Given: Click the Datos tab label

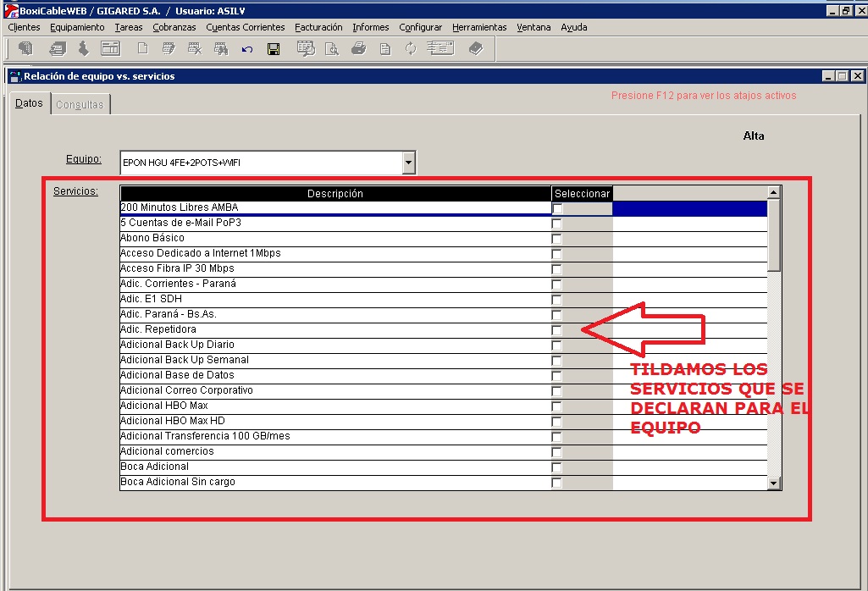Looking at the screenshot, I should click(x=28, y=102).
